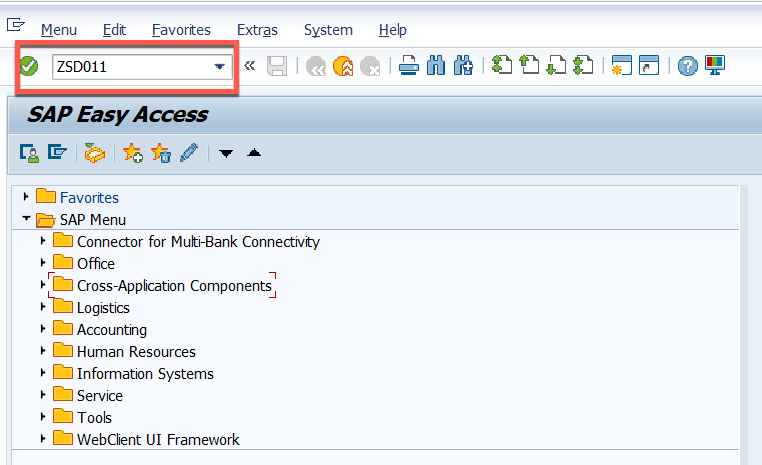Viewport: 762px width, 465px height.
Task: Select the Tools folder in tree
Action: pos(94,418)
